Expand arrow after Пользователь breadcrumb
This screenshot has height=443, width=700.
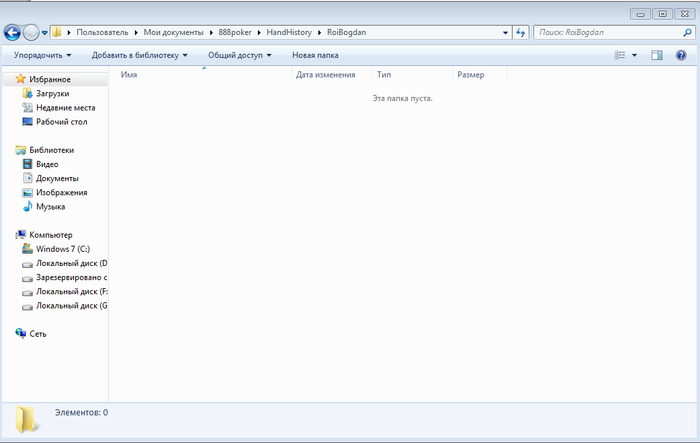tap(136, 33)
